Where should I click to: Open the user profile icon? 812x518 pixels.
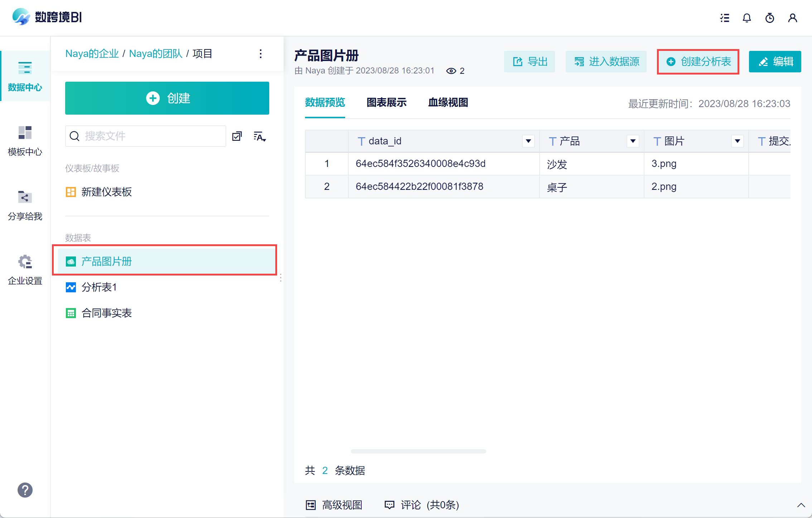(793, 18)
